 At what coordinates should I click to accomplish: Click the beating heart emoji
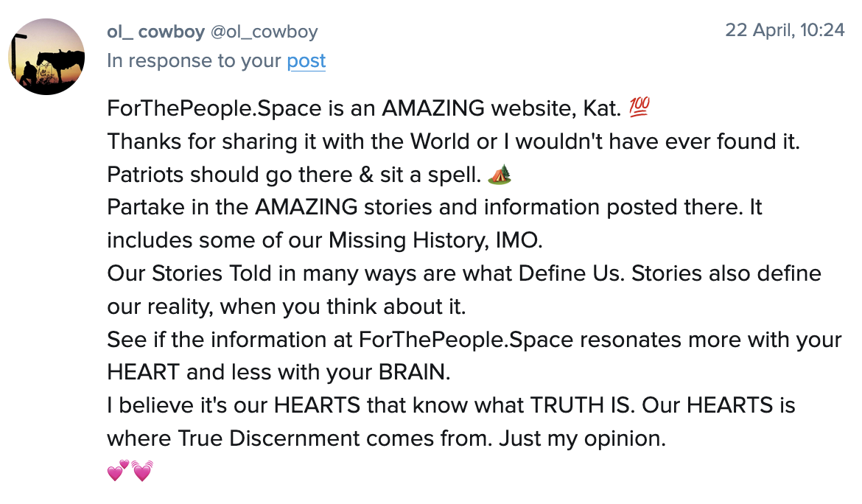point(141,471)
